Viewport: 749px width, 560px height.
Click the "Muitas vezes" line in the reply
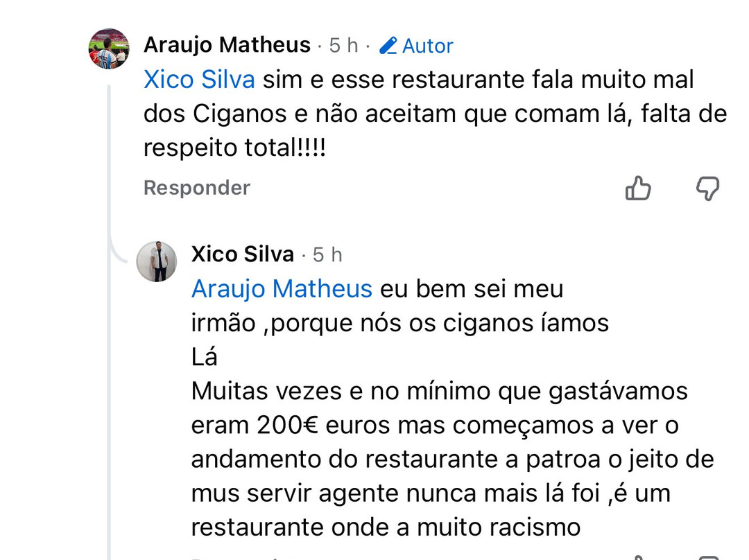tap(266, 391)
